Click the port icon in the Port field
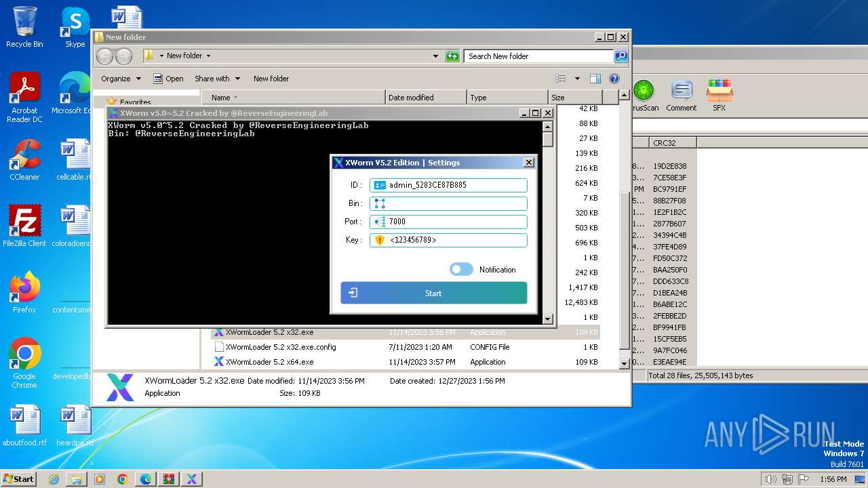Viewport: 868px width, 488px height. pyautogui.click(x=380, y=222)
